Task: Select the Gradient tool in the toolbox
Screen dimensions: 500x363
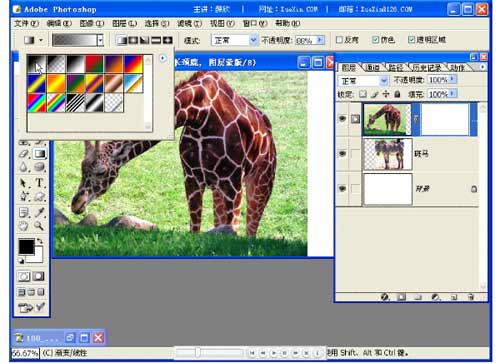Action: [x=39, y=154]
